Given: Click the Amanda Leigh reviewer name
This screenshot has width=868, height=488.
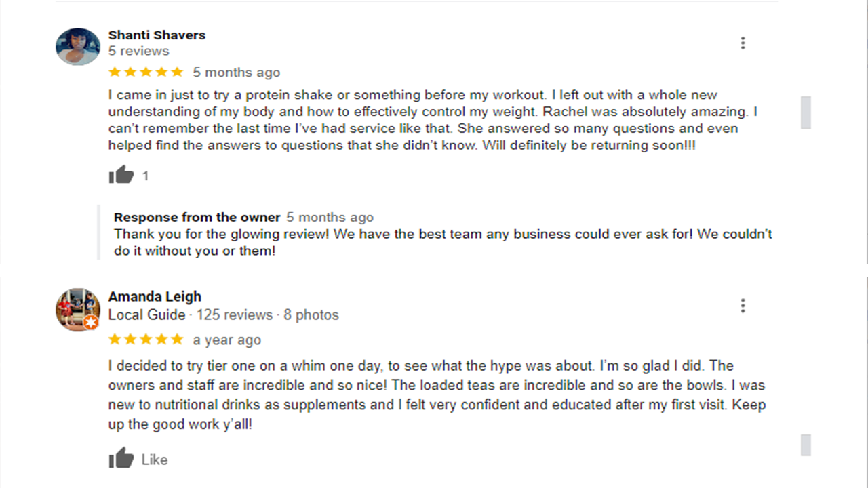Looking at the screenshot, I should click(155, 296).
